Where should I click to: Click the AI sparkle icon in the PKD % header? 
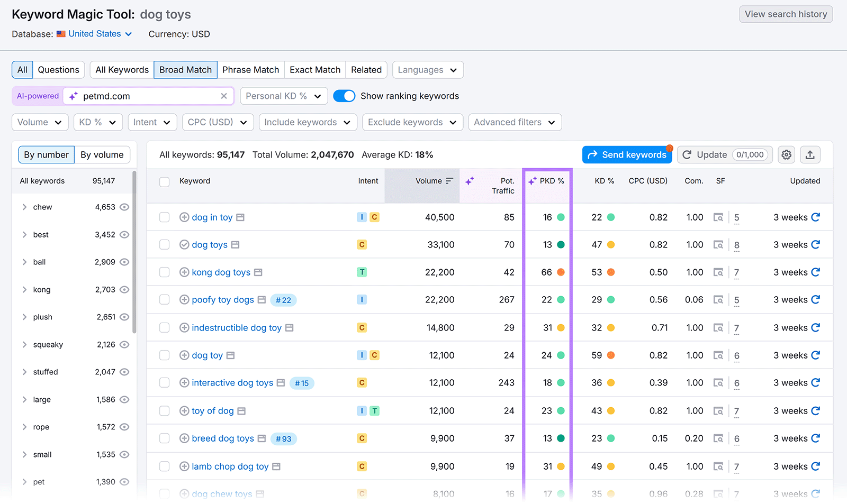[531, 180]
